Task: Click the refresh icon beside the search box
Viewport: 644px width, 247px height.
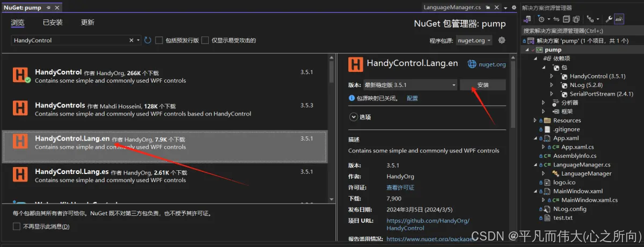Action: click(x=148, y=40)
